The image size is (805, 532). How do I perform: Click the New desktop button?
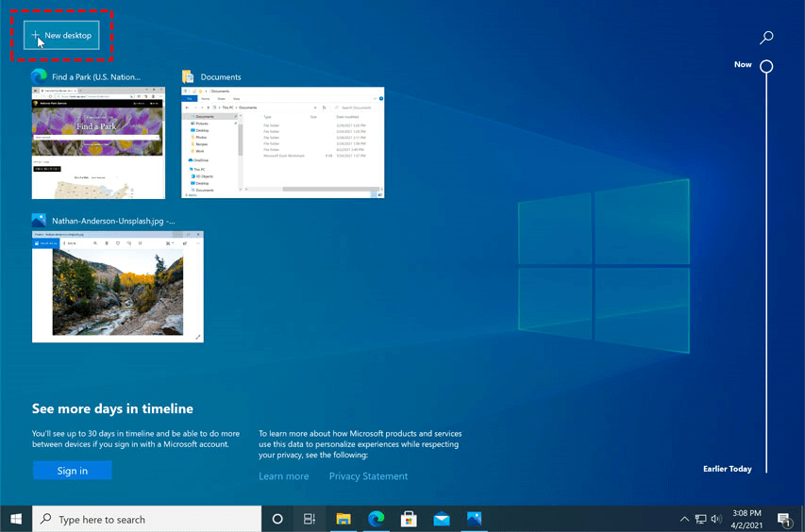tap(61, 36)
